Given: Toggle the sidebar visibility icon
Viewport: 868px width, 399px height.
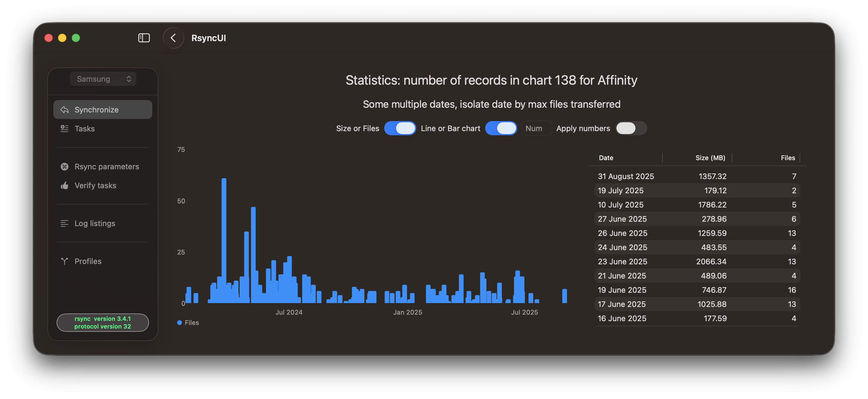Looking at the screenshot, I should pyautogui.click(x=144, y=38).
